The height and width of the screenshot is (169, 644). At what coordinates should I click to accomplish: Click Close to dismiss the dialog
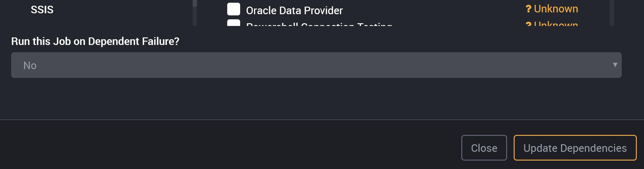[484, 148]
